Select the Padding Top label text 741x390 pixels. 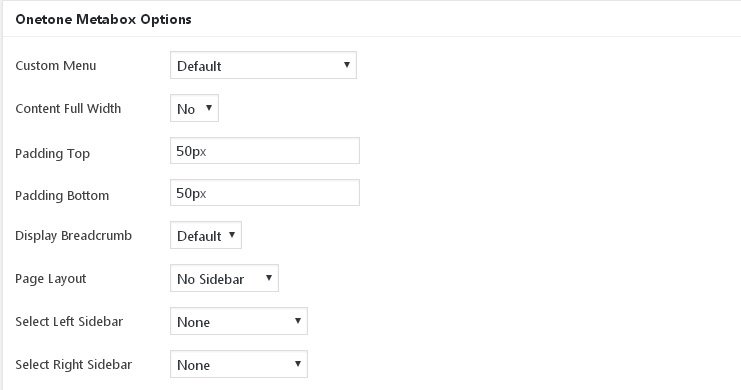tap(52, 154)
